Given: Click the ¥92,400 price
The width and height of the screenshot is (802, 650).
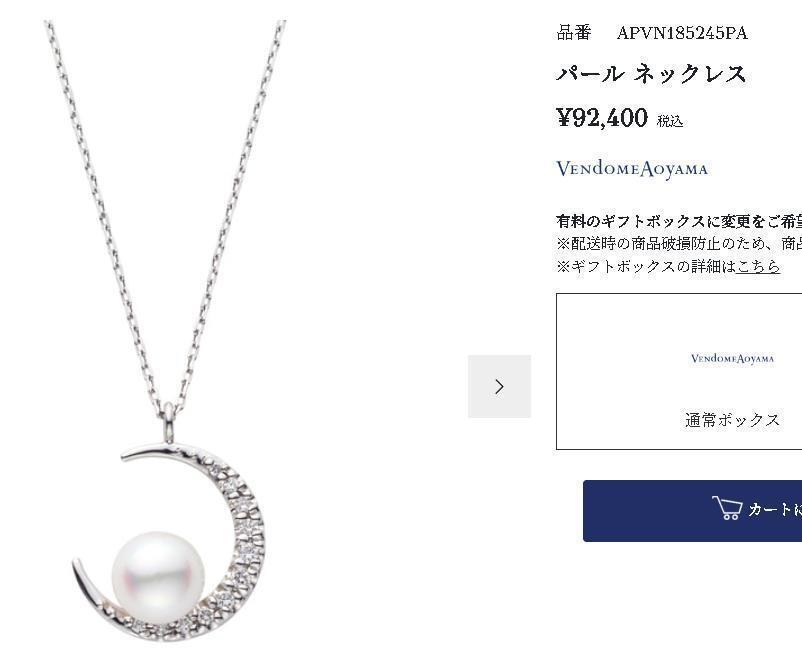Looking at the screenshot, I should [x=602, y=118].
